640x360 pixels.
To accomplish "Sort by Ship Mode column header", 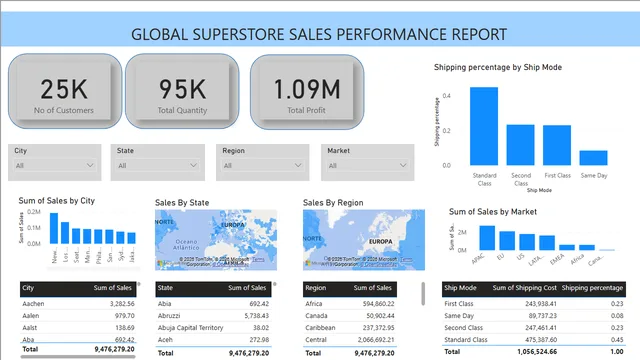I will (x=460, y=288).
